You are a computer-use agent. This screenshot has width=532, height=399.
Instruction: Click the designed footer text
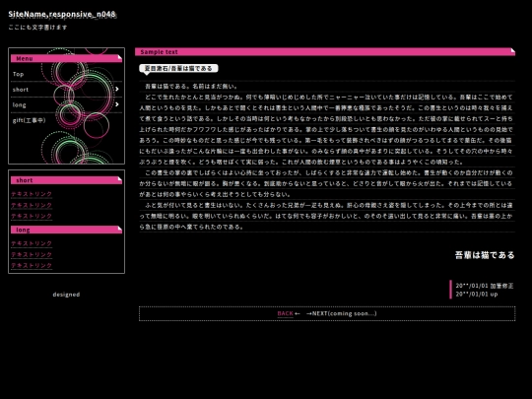(x=66, y=295)
